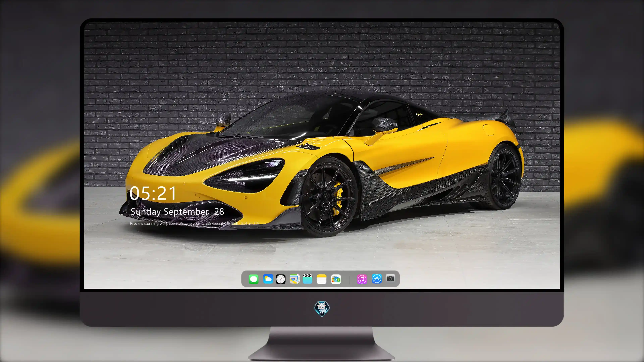644x362 pixels.
Task: Open the Videos clapperboard app in the dock
Action: click(308, 279)
